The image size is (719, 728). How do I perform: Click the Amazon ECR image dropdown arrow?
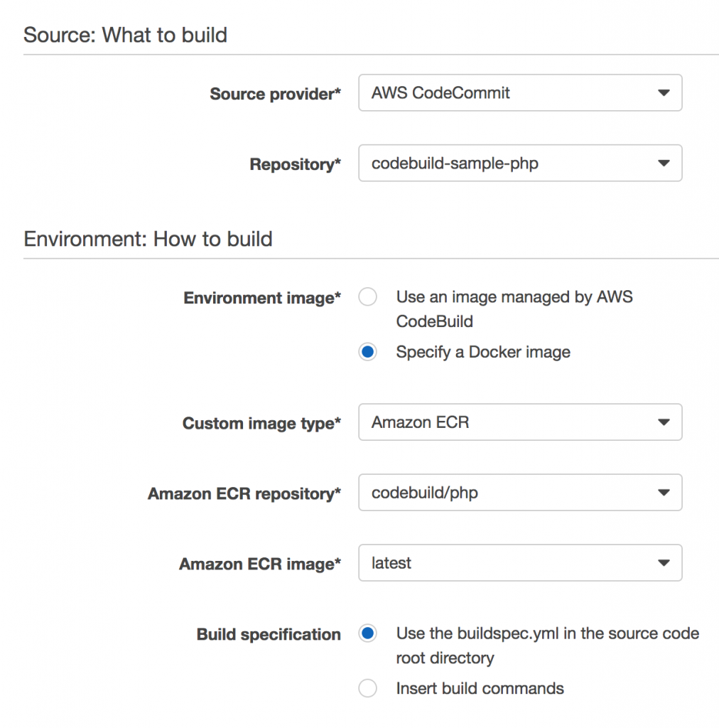(x=664, y=562)
